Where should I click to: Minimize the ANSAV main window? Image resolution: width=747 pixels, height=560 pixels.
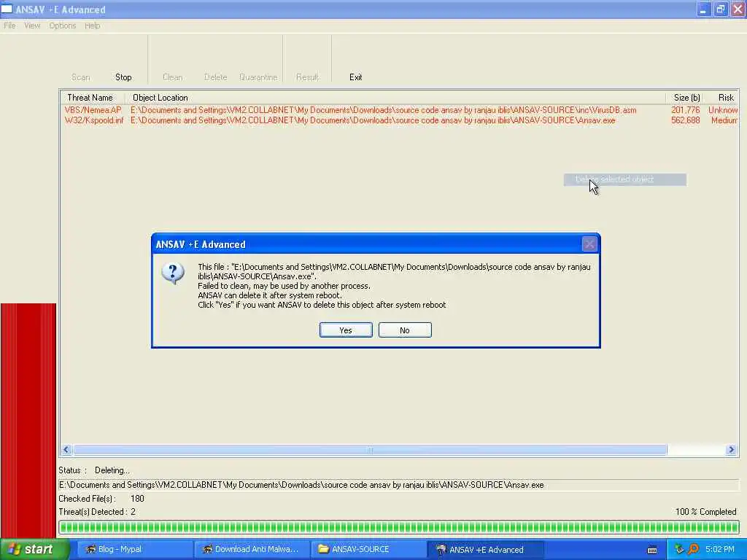click(703, 9)
